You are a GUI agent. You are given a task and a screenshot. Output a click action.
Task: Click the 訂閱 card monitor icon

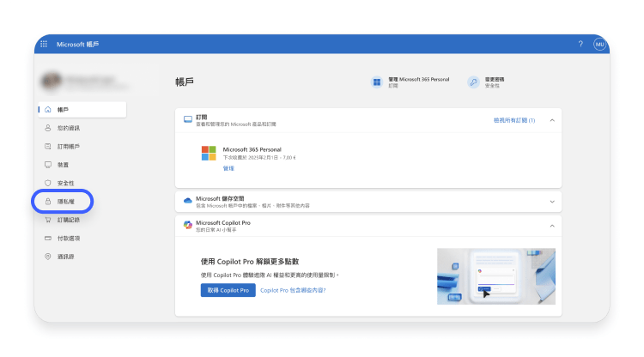pyautogui.click(x=188, y=119)
